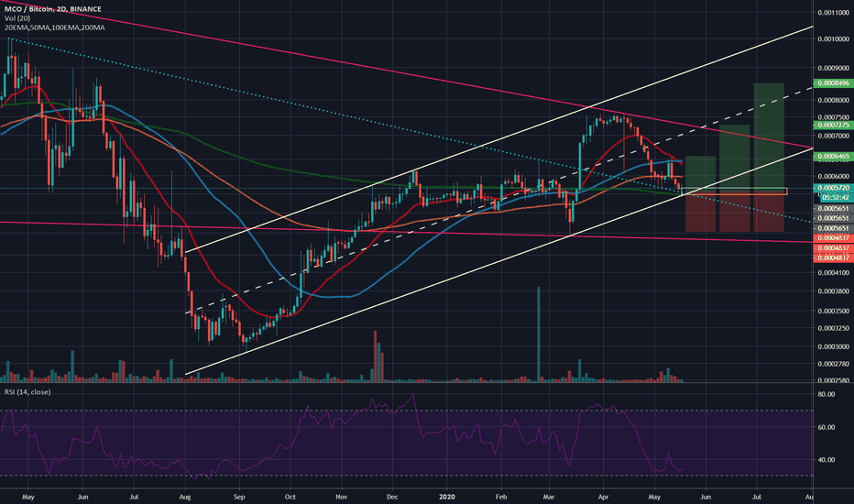Click the 0.0011000 price axis label
The width and height of the screenshot is (854, 504).
click(833, 12)
